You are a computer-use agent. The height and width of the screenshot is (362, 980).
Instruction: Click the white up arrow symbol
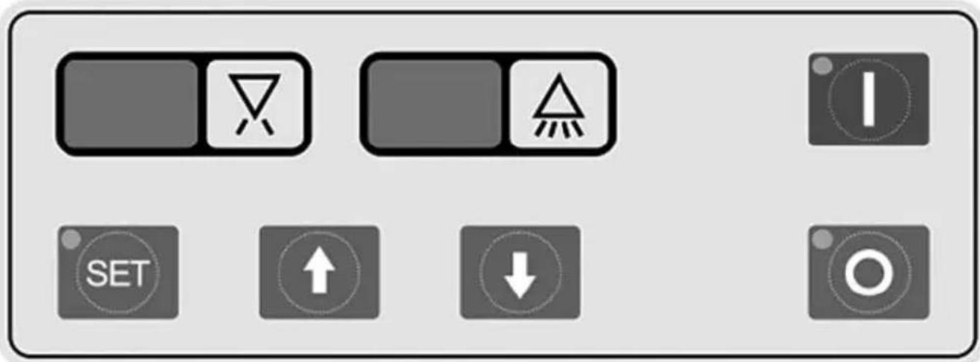pyautogui.click(x=318, y=272)
